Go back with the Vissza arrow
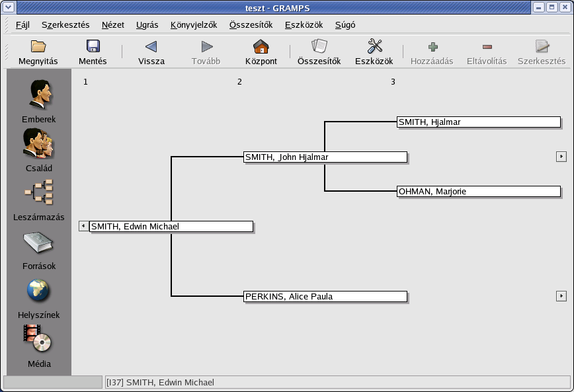Screen dimensions: 574x392 151,47
